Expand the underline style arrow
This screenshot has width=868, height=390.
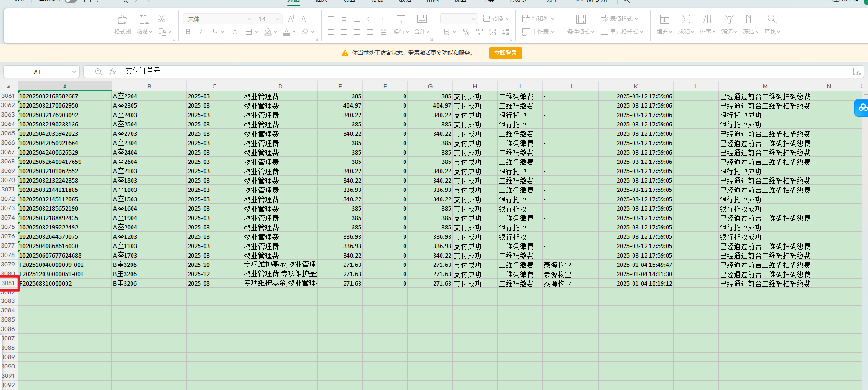(x=223, y=32)
